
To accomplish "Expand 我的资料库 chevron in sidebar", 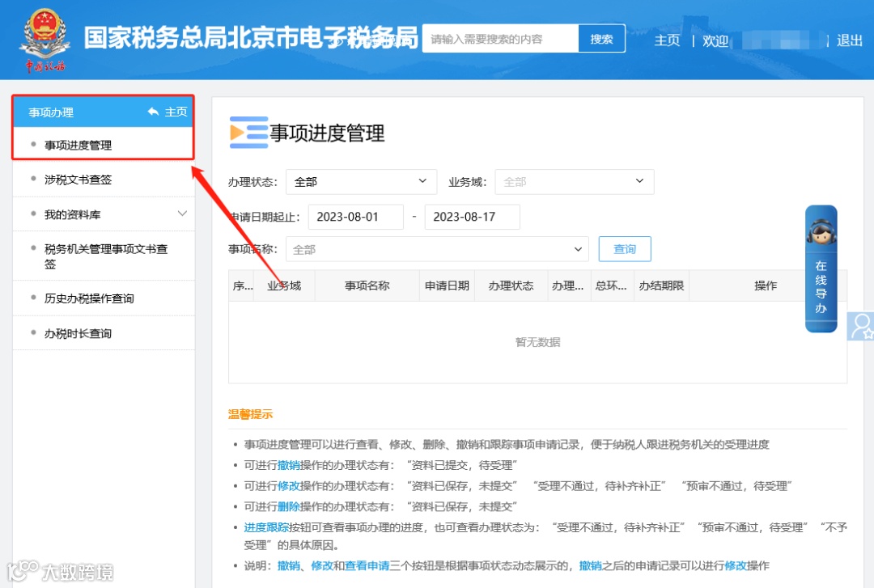I will point(182,214).
